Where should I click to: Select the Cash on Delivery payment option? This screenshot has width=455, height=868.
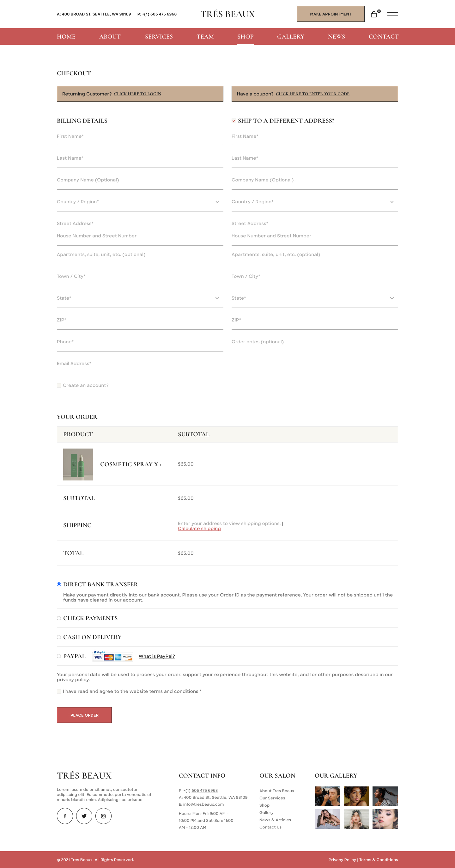[59, 637]
